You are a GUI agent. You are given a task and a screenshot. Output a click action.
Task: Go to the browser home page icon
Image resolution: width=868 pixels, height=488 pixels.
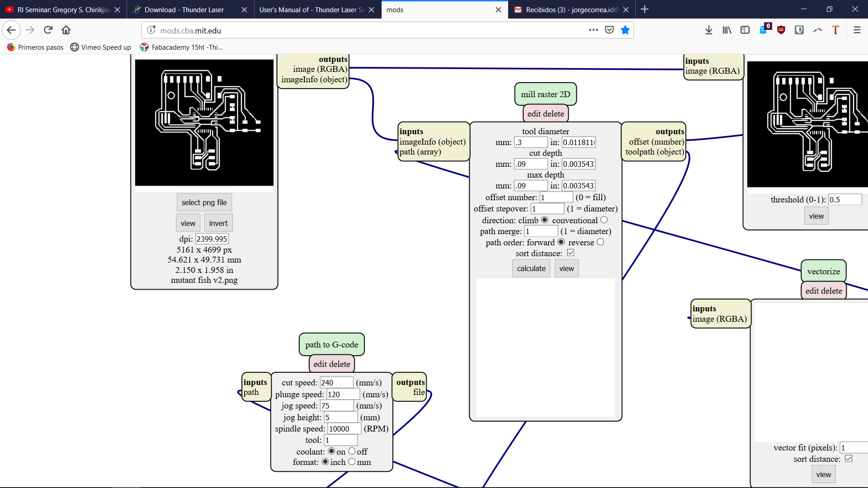(x=66, y=30)
